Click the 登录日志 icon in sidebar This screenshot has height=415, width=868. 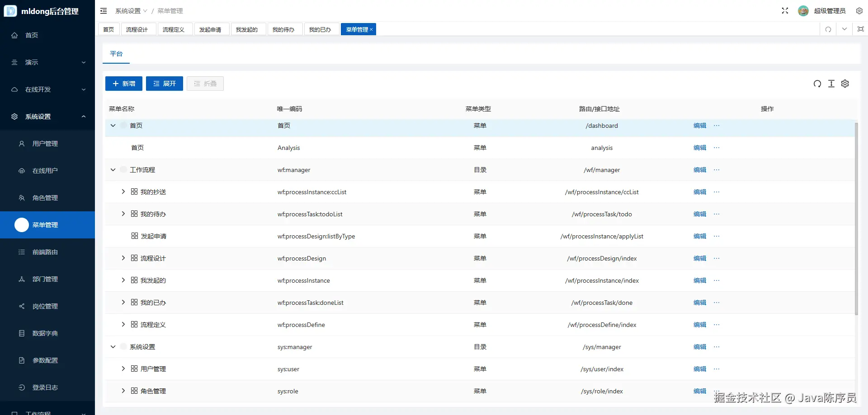tap(22, 387)
